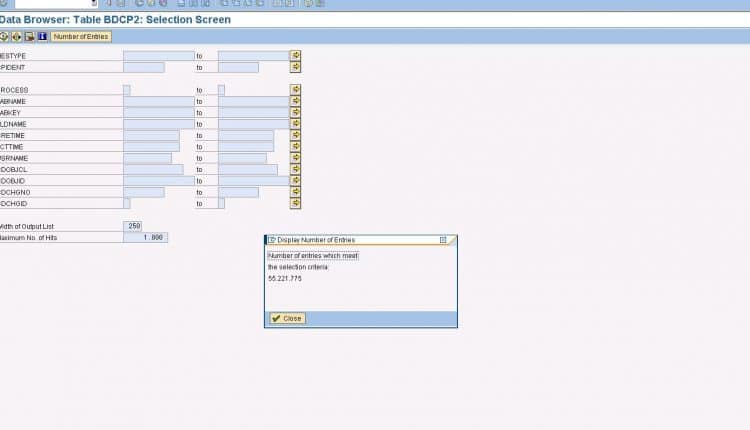Edit the Width of Output List field showing 250
The image size is (750, 430).
point(132,226)
